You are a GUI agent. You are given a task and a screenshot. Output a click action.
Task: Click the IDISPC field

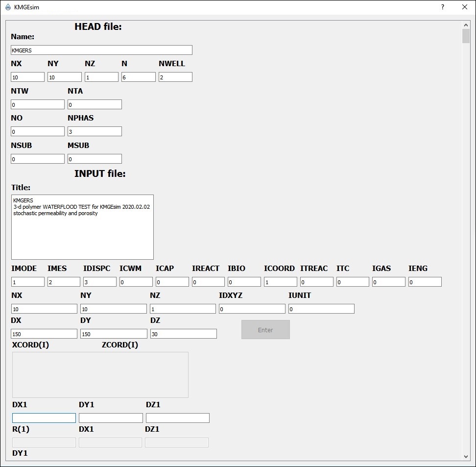click(100, 282)
